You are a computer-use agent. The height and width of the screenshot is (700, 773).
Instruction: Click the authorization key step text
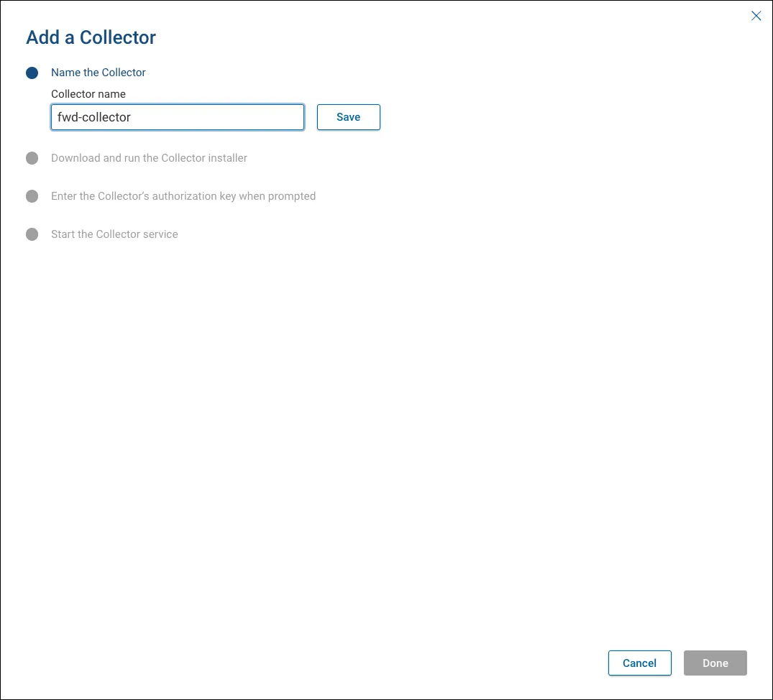click(x=183, y=196)
